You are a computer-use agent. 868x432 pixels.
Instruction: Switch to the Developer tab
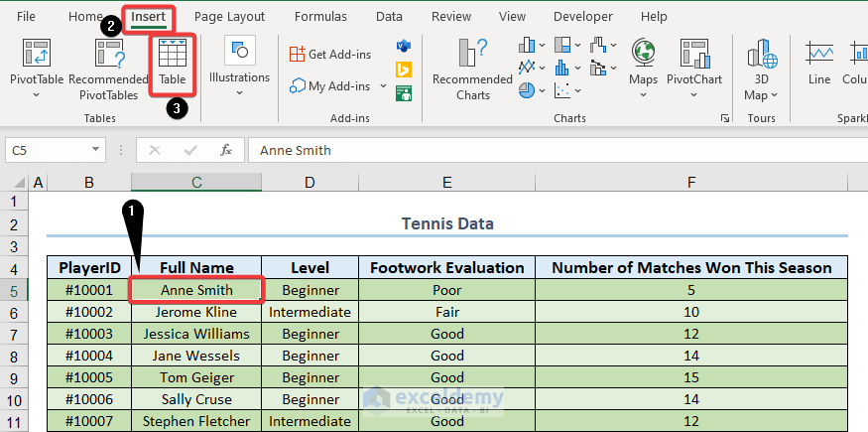[x=583, y=17]
